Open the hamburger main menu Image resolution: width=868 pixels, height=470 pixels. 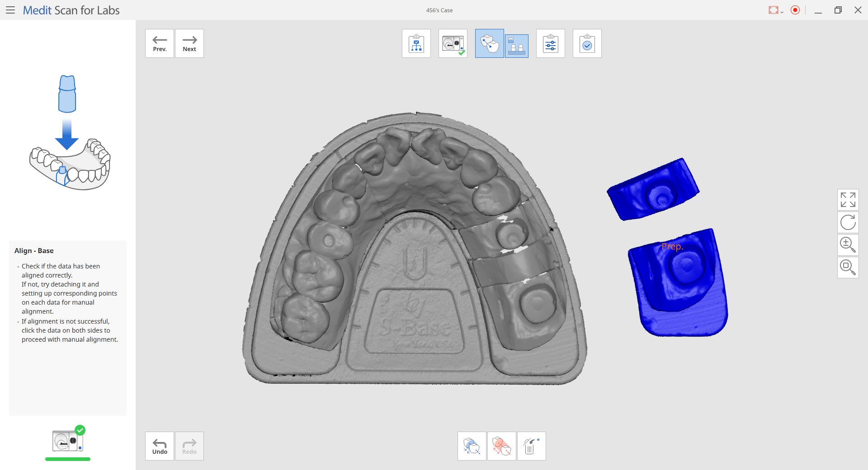10,10
